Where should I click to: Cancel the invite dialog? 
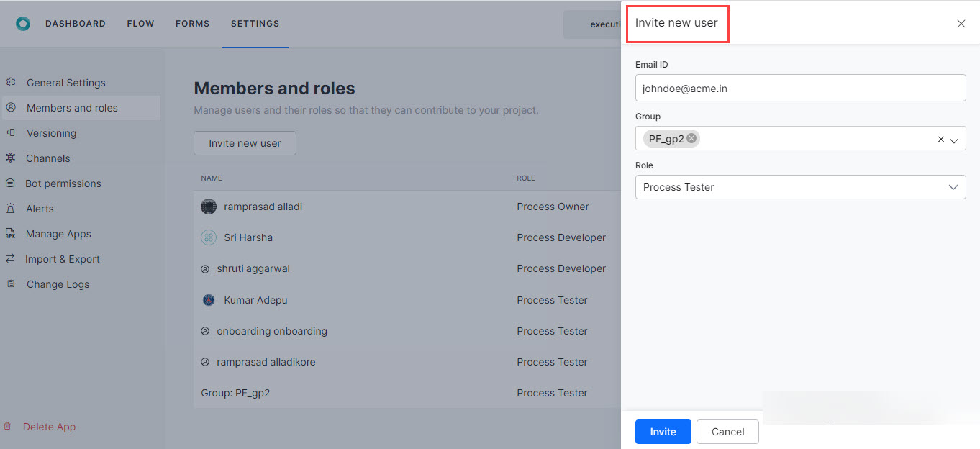pyautogui.click(x=727, y=432)
